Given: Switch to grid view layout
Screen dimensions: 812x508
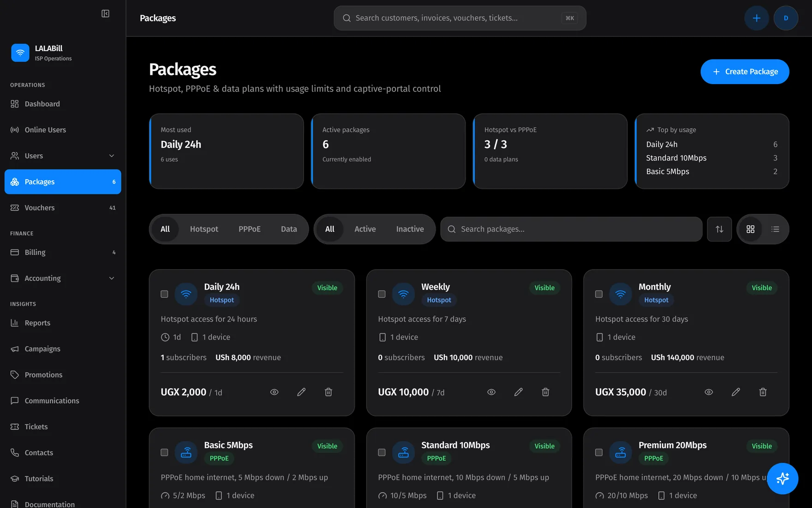Looking at the screenshot, I should click(751, 229).
